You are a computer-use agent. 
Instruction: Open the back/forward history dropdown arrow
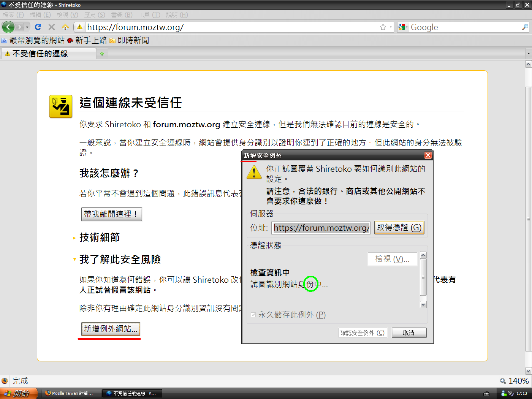[x=27, y=27]
